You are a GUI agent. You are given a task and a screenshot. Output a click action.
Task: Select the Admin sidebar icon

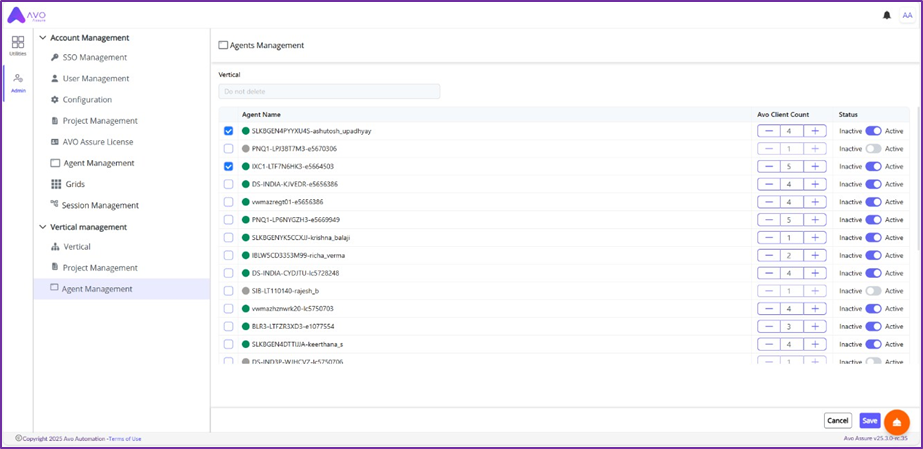point(18,82)
